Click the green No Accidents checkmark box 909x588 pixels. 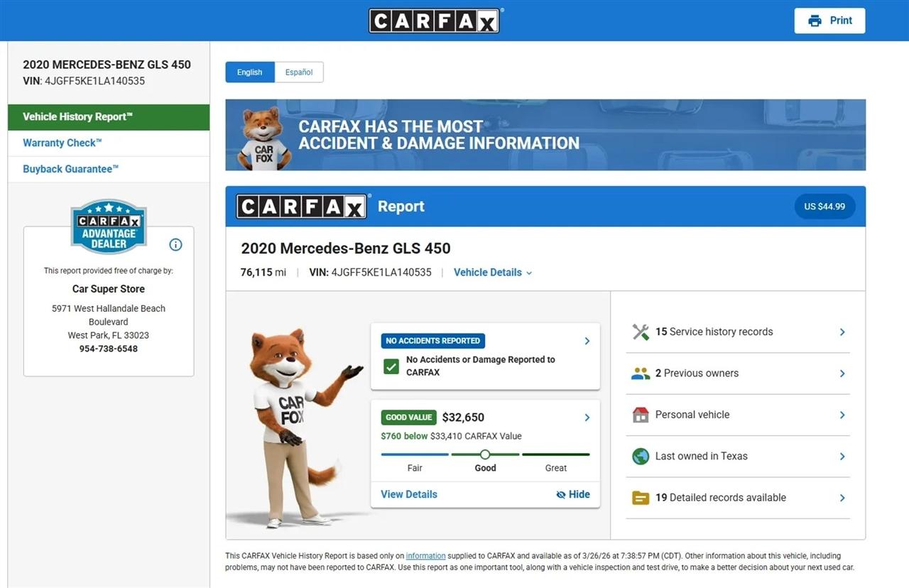391,366
